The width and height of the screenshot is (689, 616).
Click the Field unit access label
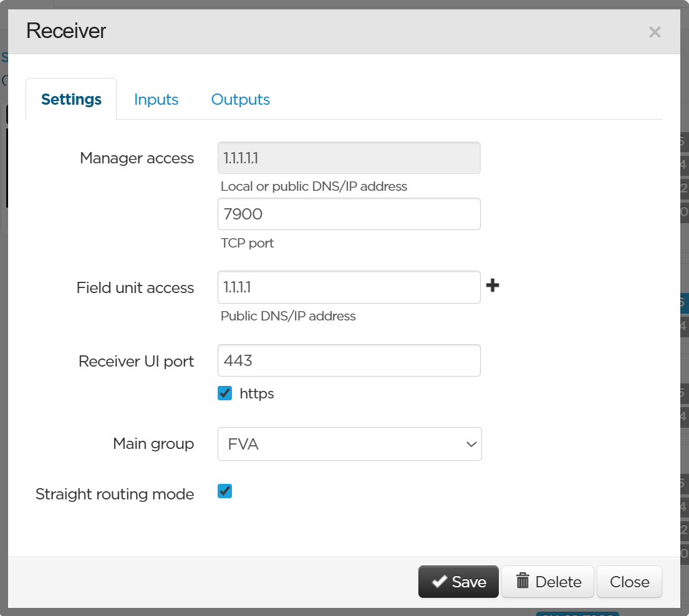[135, 288]
